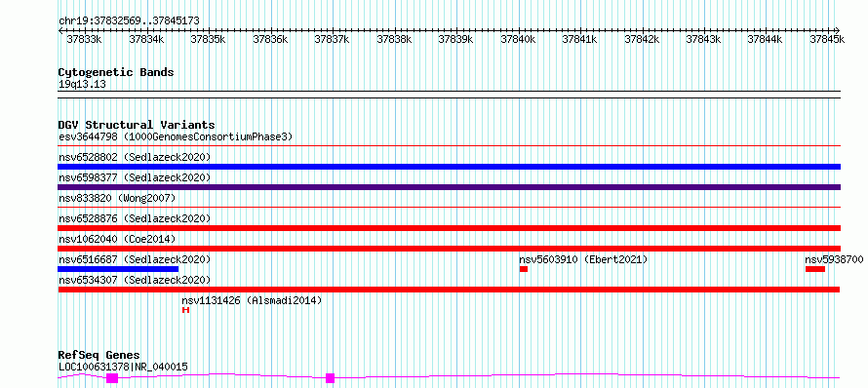The image size is (868, 388).
Task: Click the 37842k ruler tick label
Action: point(642,39)
